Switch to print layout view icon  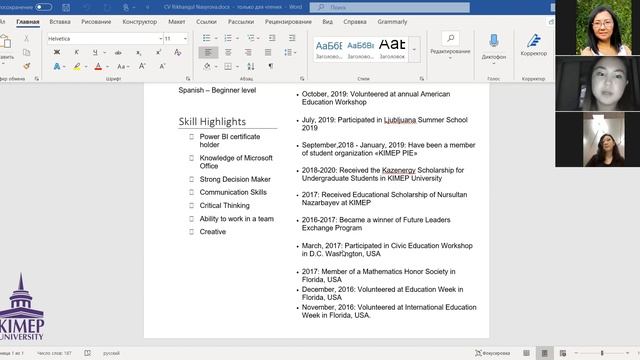point(544,353)
